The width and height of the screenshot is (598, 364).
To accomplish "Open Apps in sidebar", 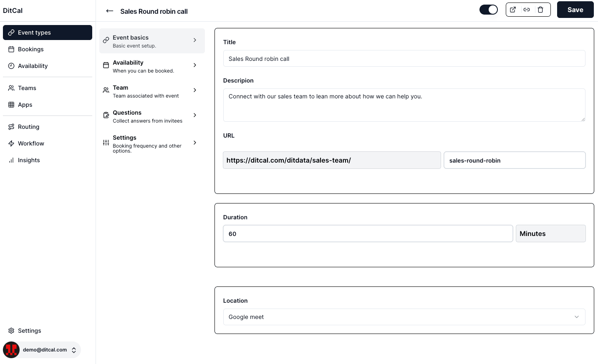I will coord(25,105).
